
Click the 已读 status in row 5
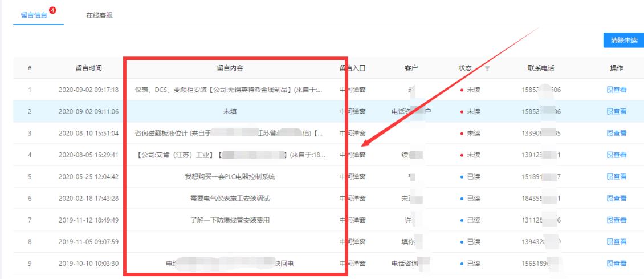[473, 176]
